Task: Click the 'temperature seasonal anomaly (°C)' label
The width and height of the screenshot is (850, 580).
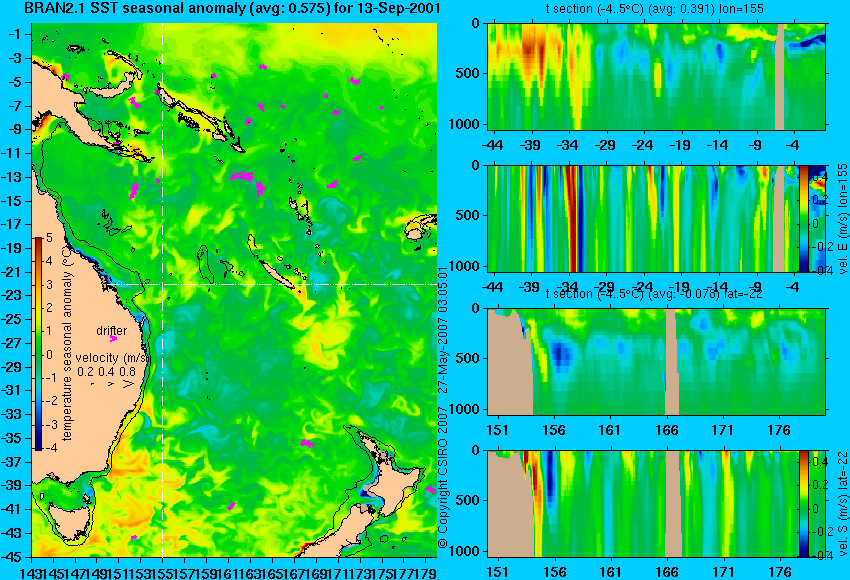Action: [67, 343]
